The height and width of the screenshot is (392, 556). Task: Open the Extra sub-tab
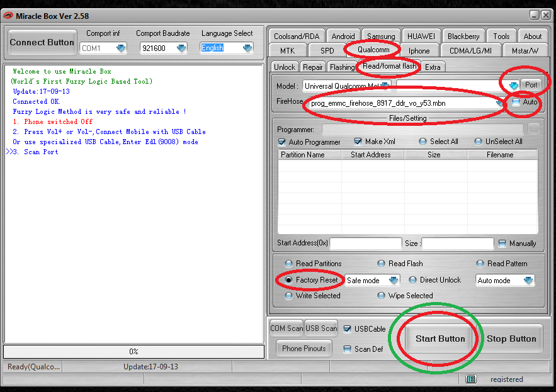[433, 67]
